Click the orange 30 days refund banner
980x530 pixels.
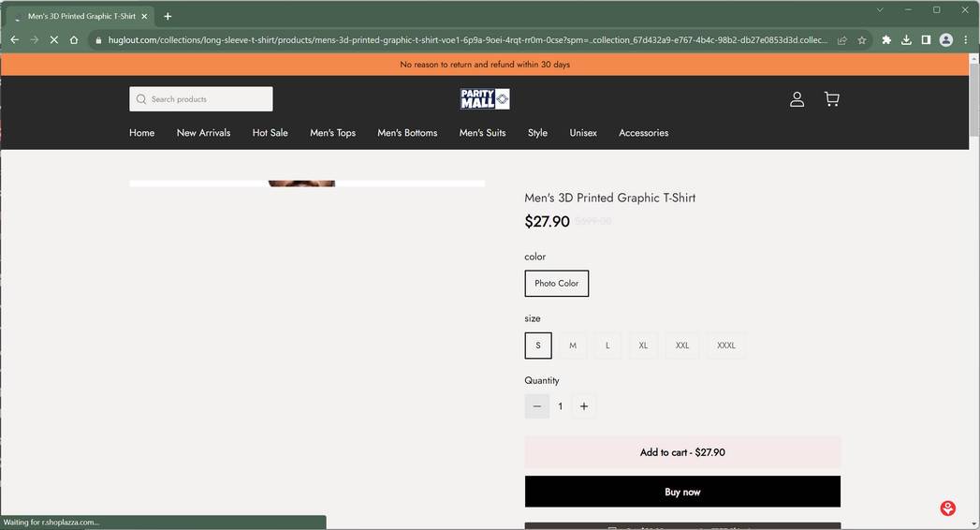tap(485, 65)
